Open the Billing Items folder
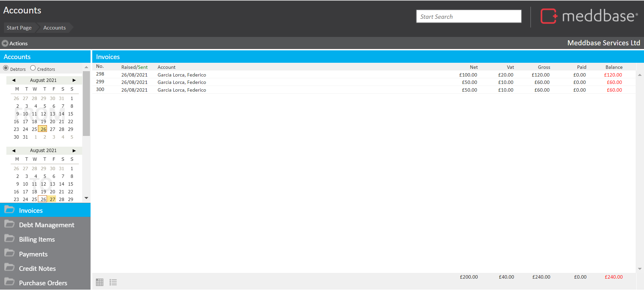The width and height of the screenshot is (644, 291). (x=37, y=239)
